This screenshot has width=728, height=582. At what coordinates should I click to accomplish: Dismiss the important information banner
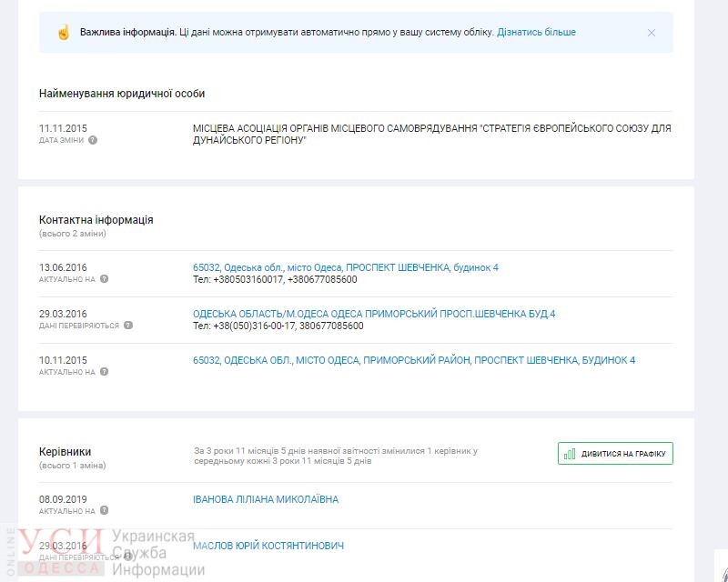(652, 33)
